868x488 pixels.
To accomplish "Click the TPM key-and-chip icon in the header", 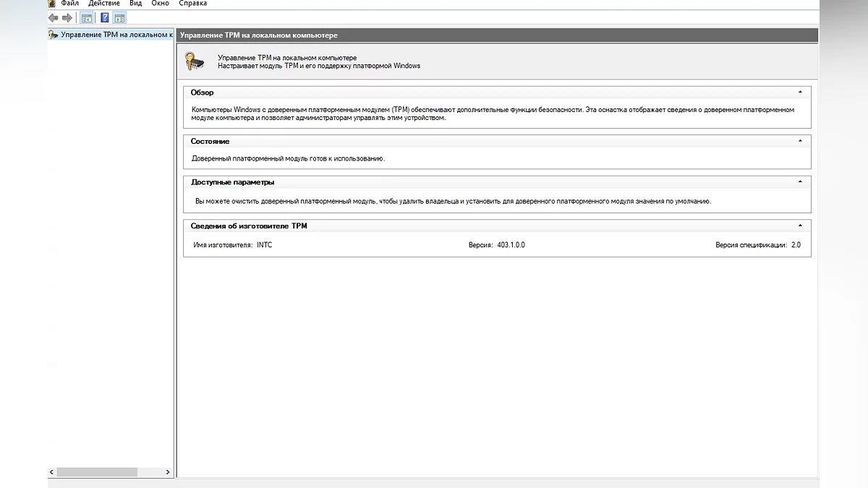I will [x=194, y=61].
